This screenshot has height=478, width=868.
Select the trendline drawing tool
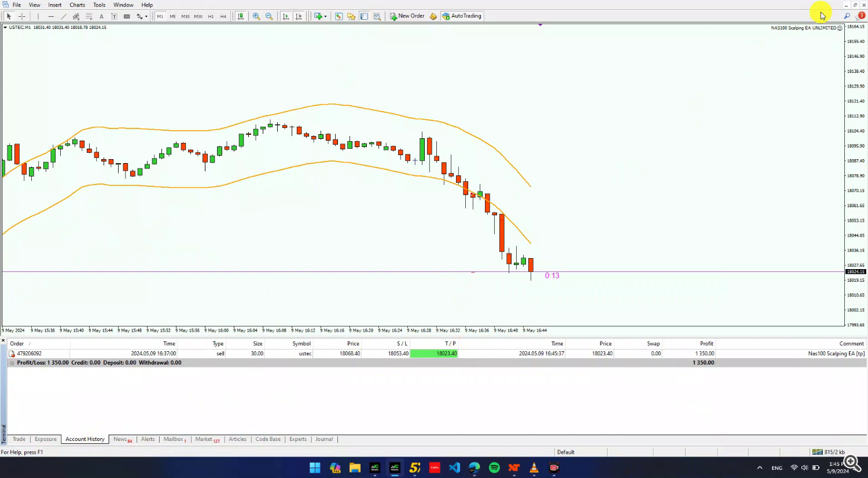point(64,16)
